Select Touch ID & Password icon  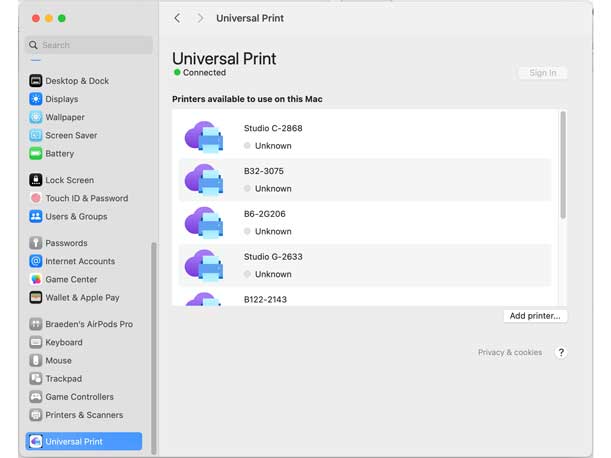pos(36,199)
